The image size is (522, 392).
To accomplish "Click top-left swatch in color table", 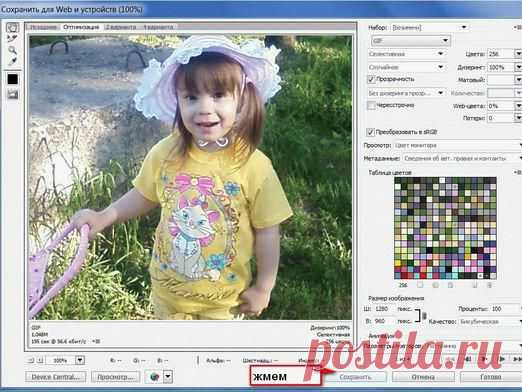I will click(398, 181).
